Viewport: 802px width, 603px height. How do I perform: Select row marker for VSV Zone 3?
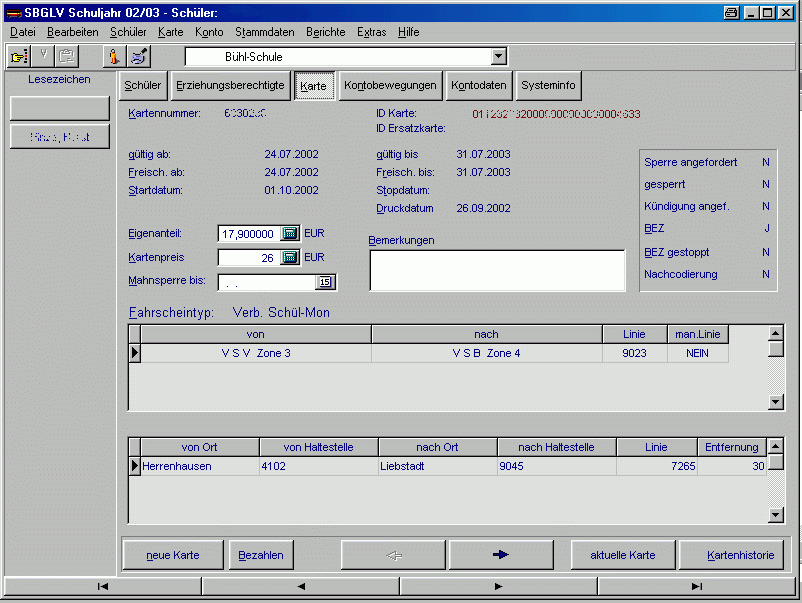[135, 353]
